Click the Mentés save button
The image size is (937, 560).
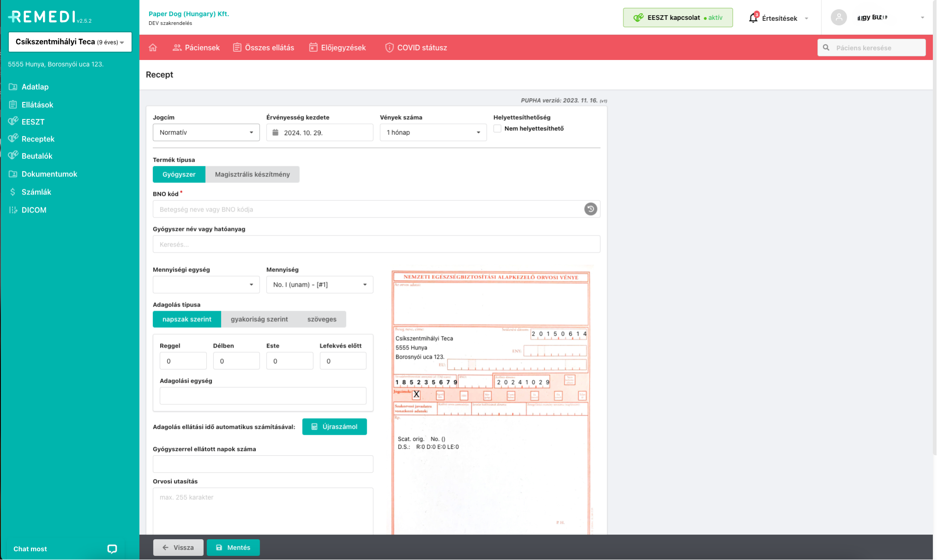pos(233,548)
